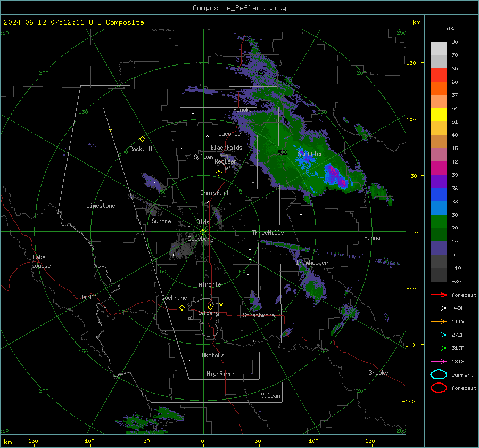Click the Sylvan label
Image resolution: width=479 pixels, height=448 pixels.
[203, 157]
